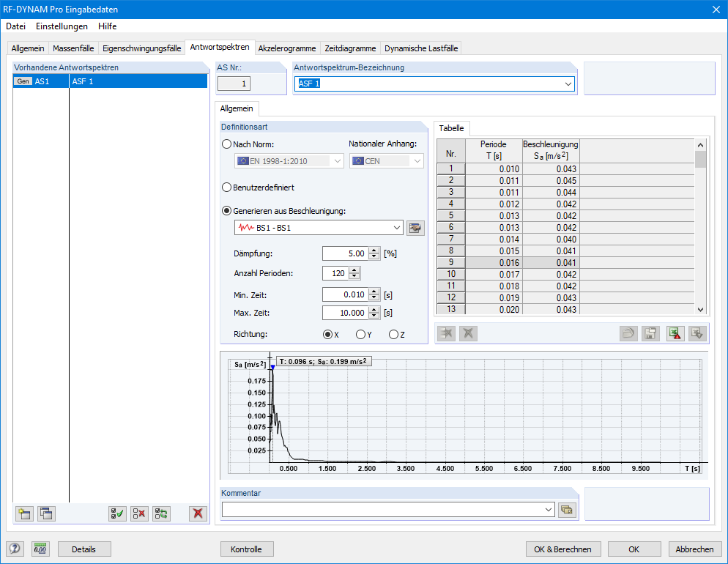This screenshot has width=728, height=564.
Task: Open the Datei menu
Action: coord(16,26)
